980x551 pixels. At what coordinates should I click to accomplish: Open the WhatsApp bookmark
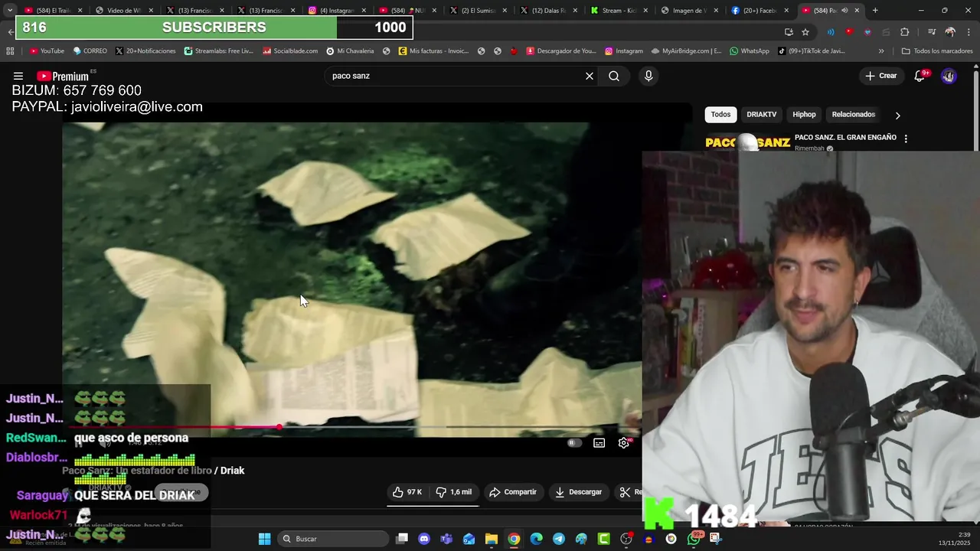pyautogui.click(x=750, y=51)
